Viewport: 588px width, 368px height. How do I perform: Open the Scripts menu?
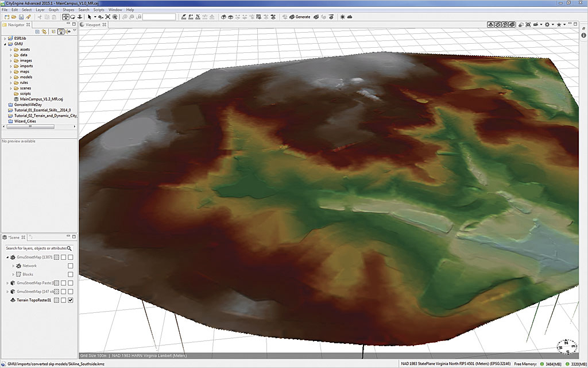click(99, 10)
